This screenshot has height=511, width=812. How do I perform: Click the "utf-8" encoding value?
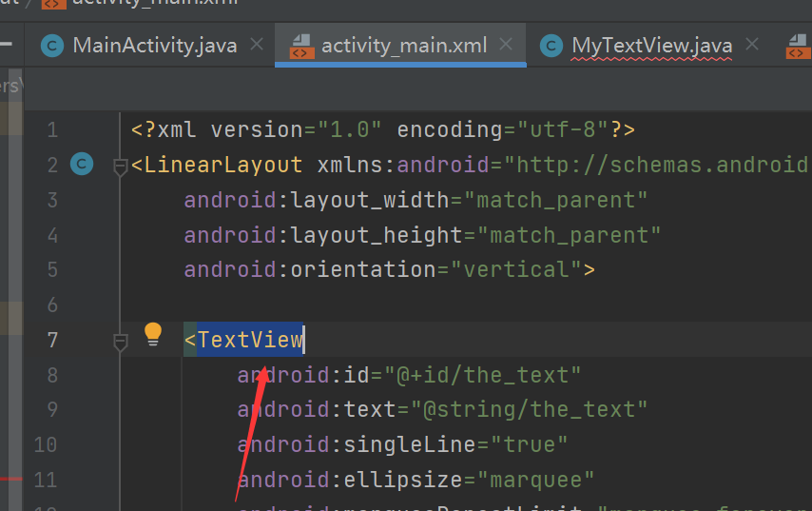tap(562, 129)
